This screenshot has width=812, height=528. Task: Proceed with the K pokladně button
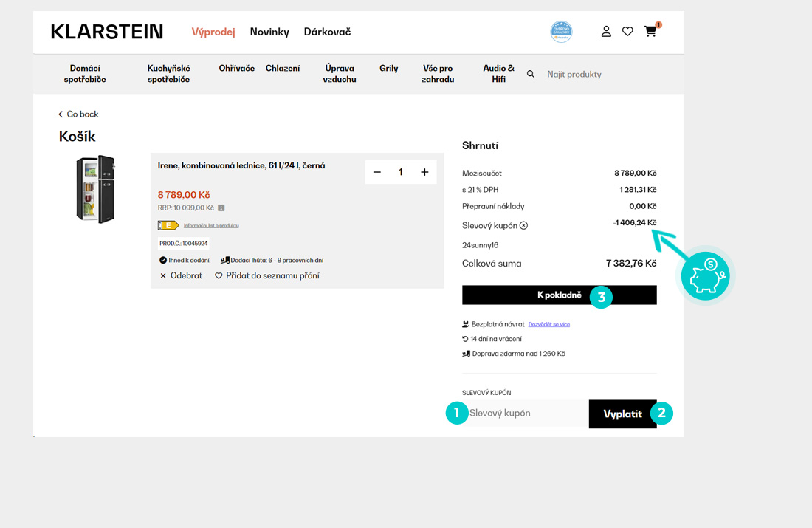[559, 295]
